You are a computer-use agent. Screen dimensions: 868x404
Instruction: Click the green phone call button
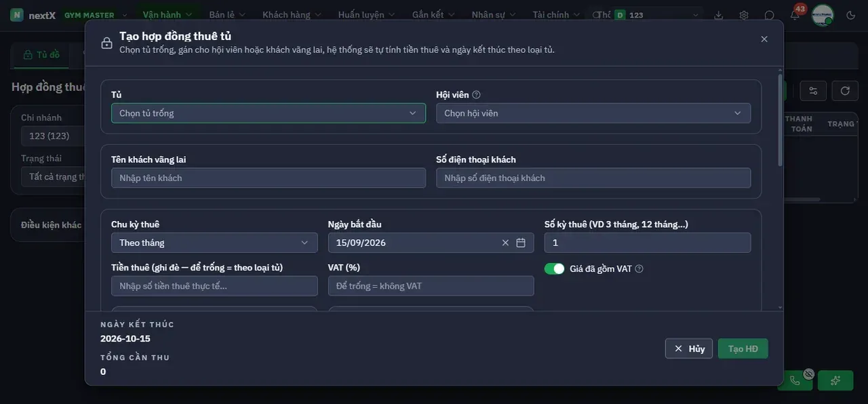[x=795, y=380]
